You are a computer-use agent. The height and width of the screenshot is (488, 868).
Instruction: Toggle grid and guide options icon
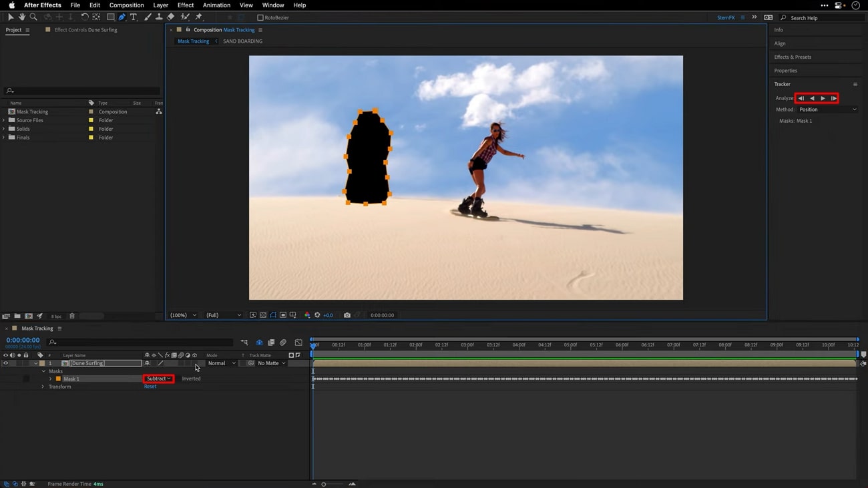pos(293,315)
